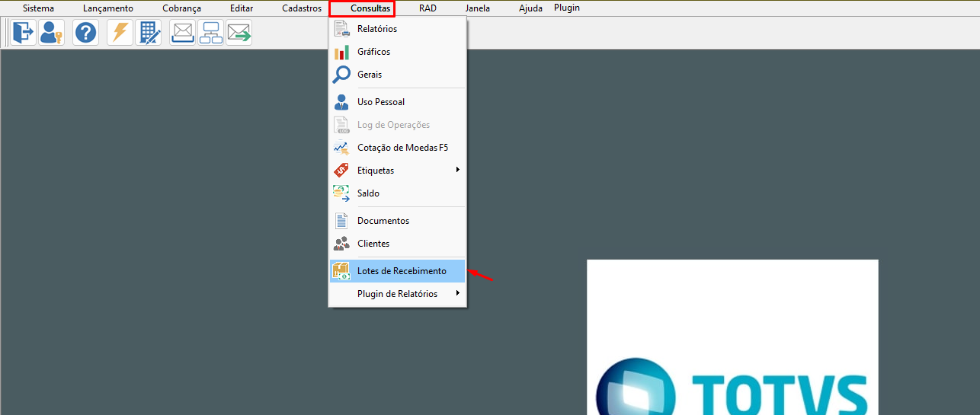Choose the Clientes menu entry

[397, 244]
